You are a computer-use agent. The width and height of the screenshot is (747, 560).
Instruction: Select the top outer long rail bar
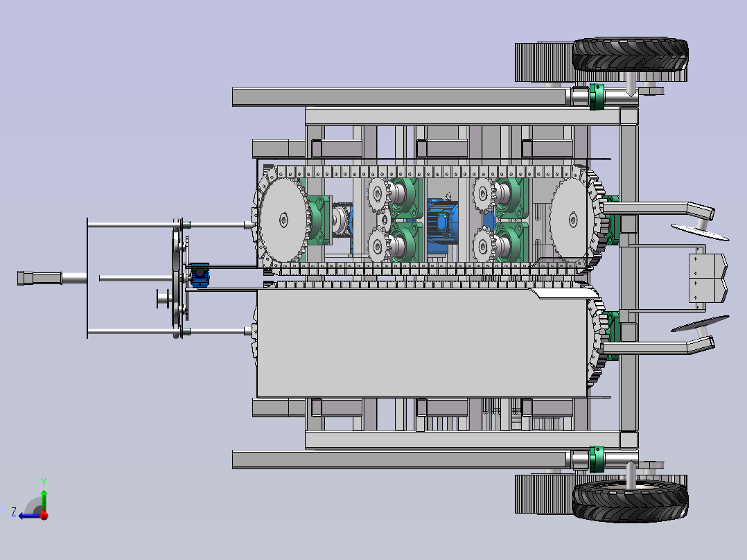(401, 97)
